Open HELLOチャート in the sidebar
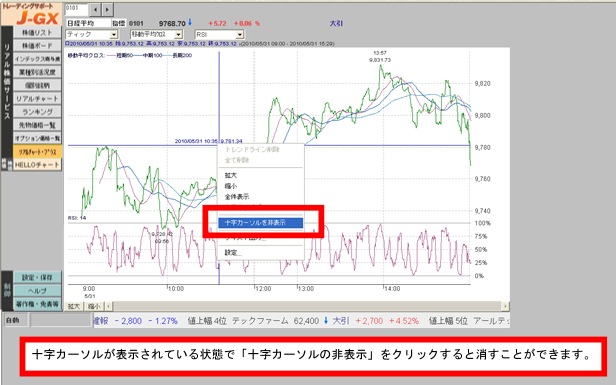The width and height of the screenshot is (616, 385). (37, 165)
